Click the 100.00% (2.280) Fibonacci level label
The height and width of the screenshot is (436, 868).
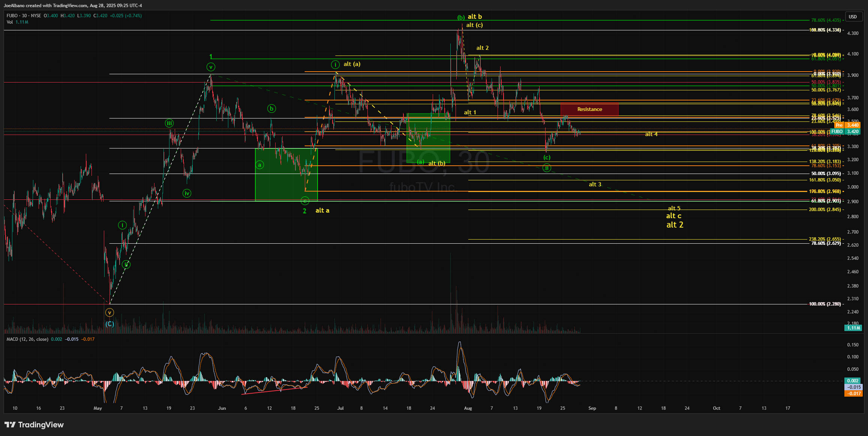coord(825,304)
